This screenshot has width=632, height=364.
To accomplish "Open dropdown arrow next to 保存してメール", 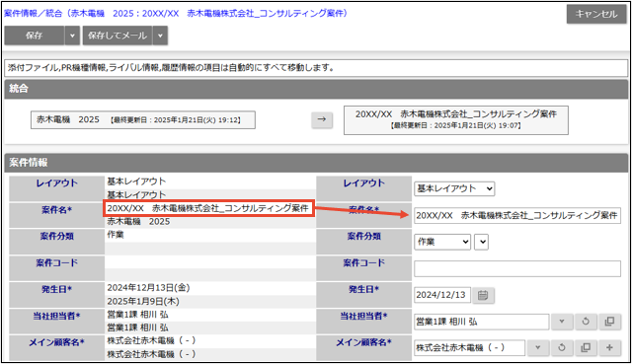I will 160,36.
